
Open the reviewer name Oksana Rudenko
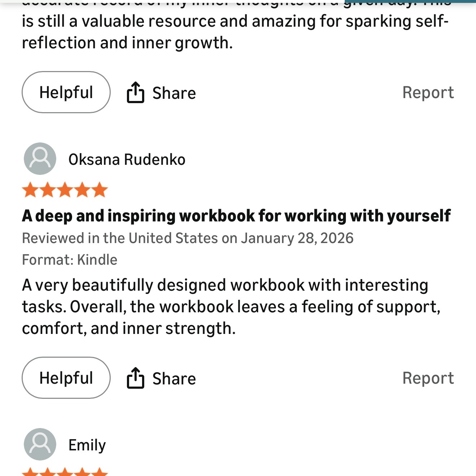pyautogui.click(x=127, y=159)
